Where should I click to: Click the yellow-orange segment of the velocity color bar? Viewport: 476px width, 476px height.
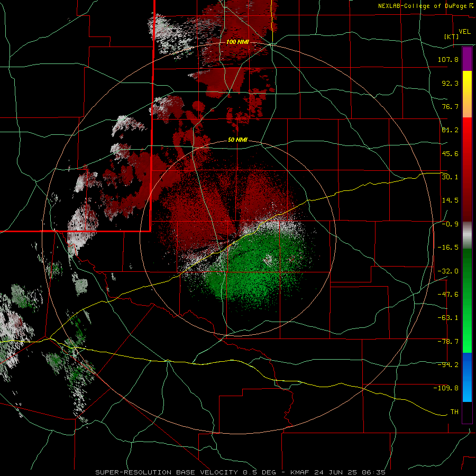(467, 94)
